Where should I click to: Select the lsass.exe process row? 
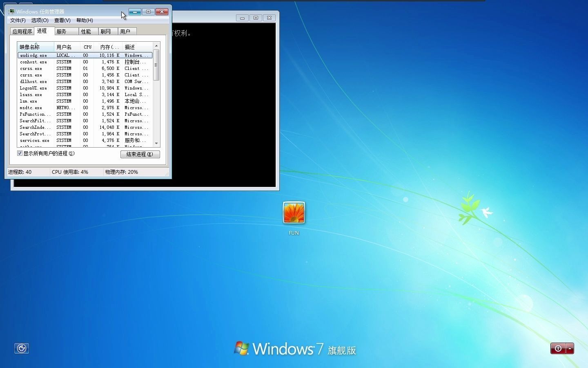85,94
